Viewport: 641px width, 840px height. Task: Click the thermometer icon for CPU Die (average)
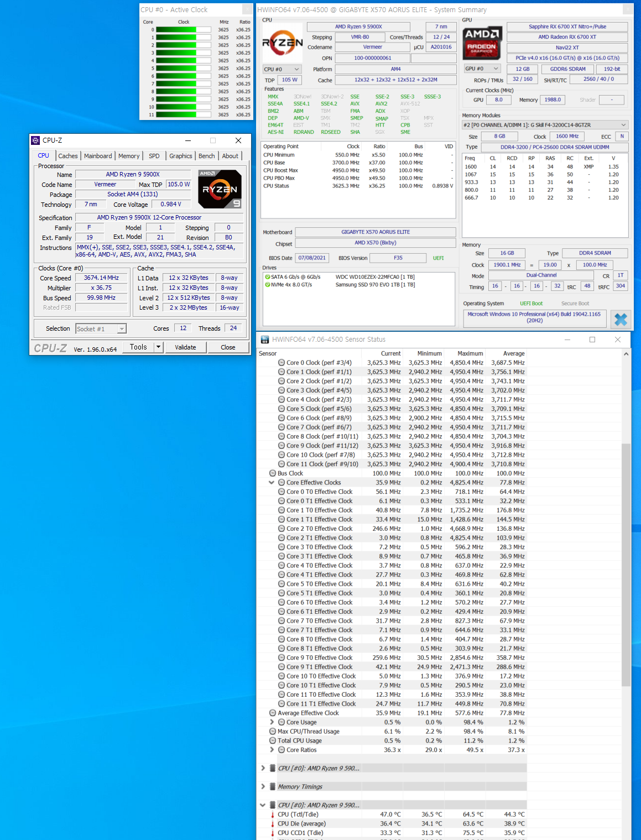click(273, 824)
